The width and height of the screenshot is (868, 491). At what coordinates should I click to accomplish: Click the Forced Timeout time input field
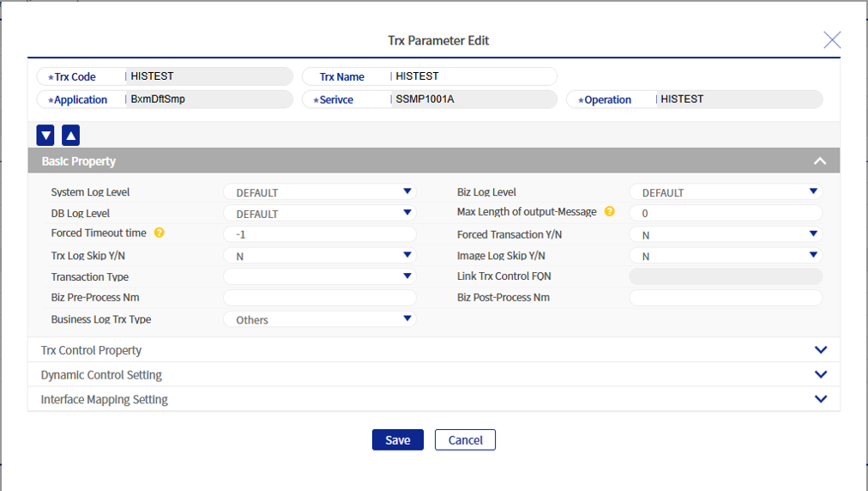(320, 234)
